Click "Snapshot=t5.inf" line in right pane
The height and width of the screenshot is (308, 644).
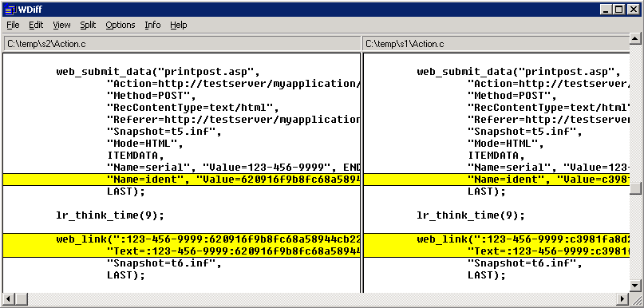(525, 132)
